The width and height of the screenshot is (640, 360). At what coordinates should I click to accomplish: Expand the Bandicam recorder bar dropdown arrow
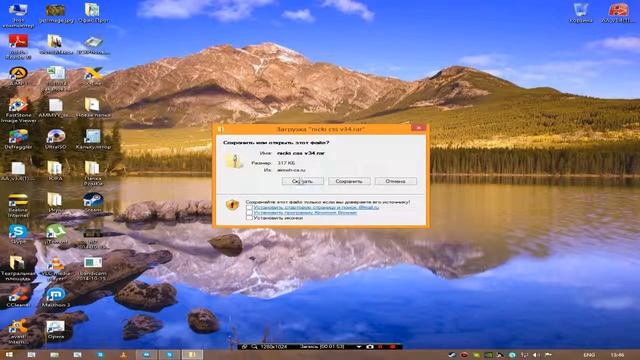coord(359,347)
